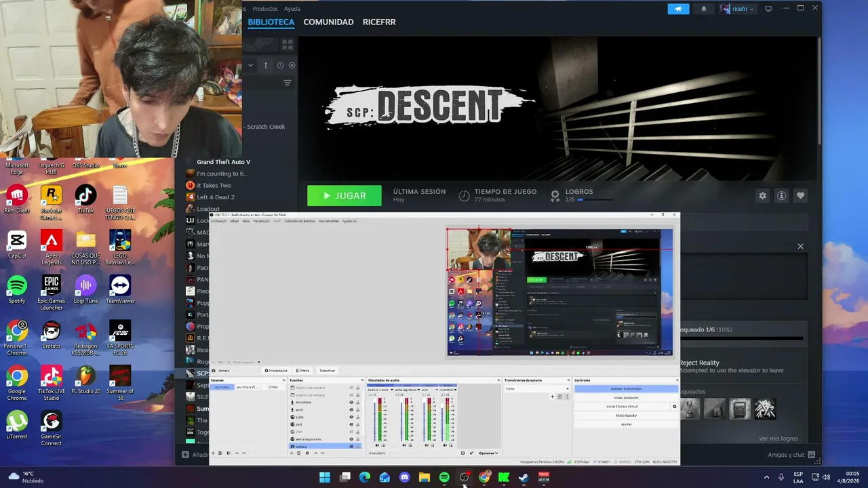Toggle visibility of raid source in OBS
Screen dimensions: 868x488
tap(351, 425)
